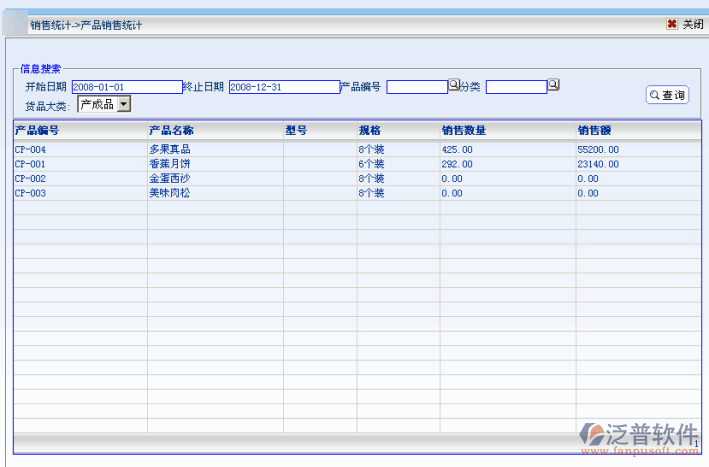The image size is (709, 467).
Task: Expand the 货品大类 dropdown arrow
Action: click(124, 104)
